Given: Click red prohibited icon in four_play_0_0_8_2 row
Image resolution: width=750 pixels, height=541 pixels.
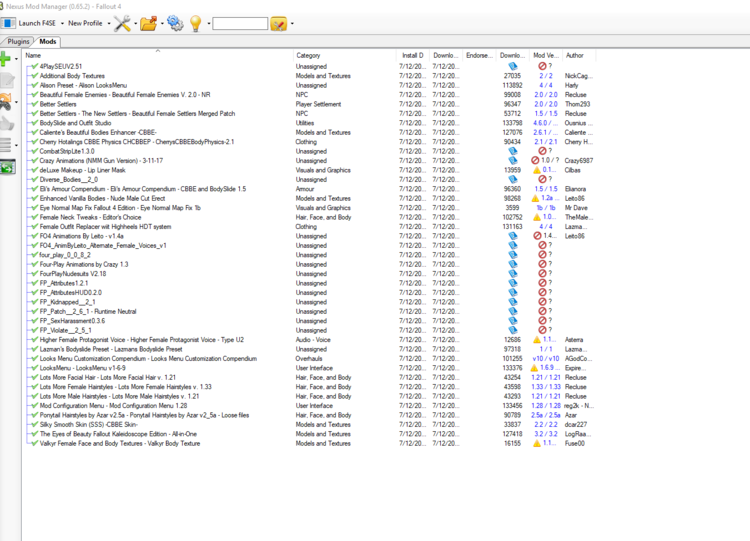Looking at the screenshot, I should pos(542,254).
